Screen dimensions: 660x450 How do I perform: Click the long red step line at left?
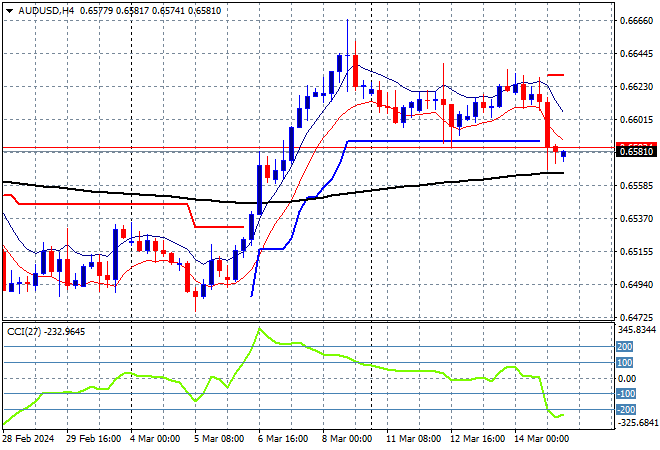point(100,203)
